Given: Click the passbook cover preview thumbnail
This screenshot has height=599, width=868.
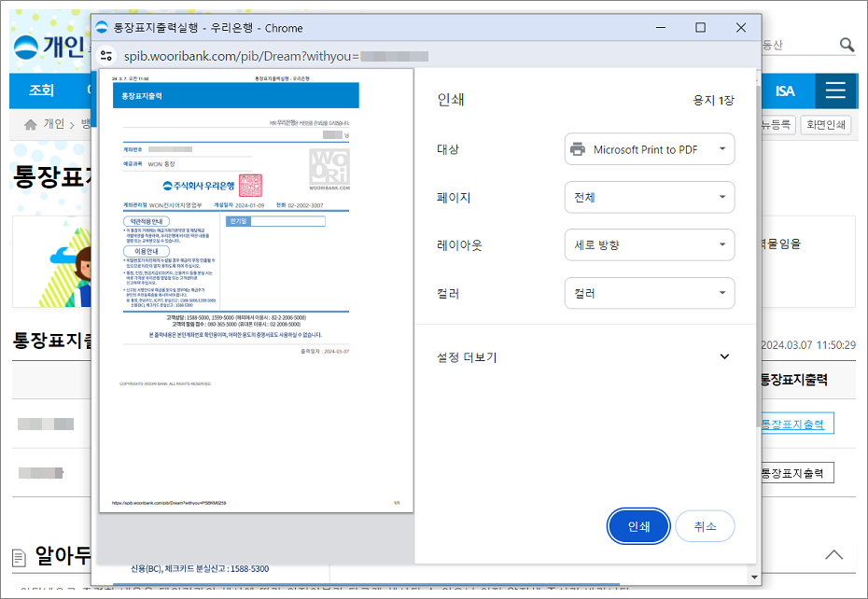Looking at the screenshot, I should point(259,289).
